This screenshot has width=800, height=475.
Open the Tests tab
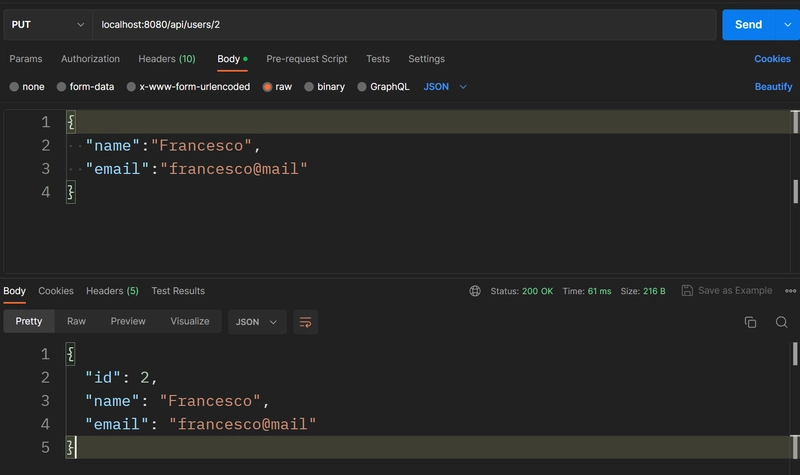point(378,59)
